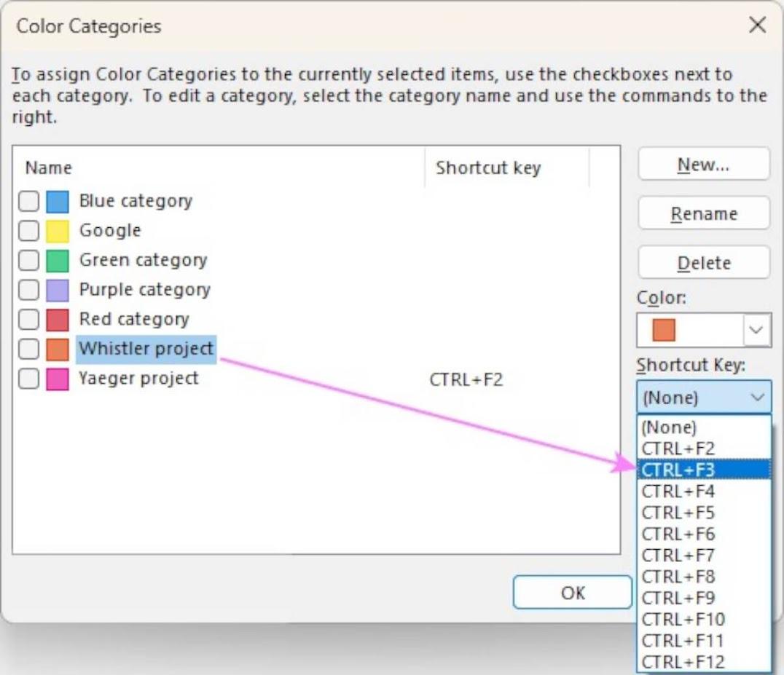784x675 pixels.
Task: Click the green swatch of Green category
Action: (x=58, y=260)
